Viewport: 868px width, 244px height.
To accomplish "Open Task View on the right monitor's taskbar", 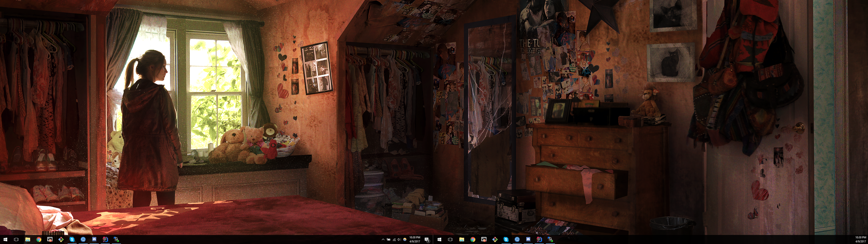I will coord(450,240).
